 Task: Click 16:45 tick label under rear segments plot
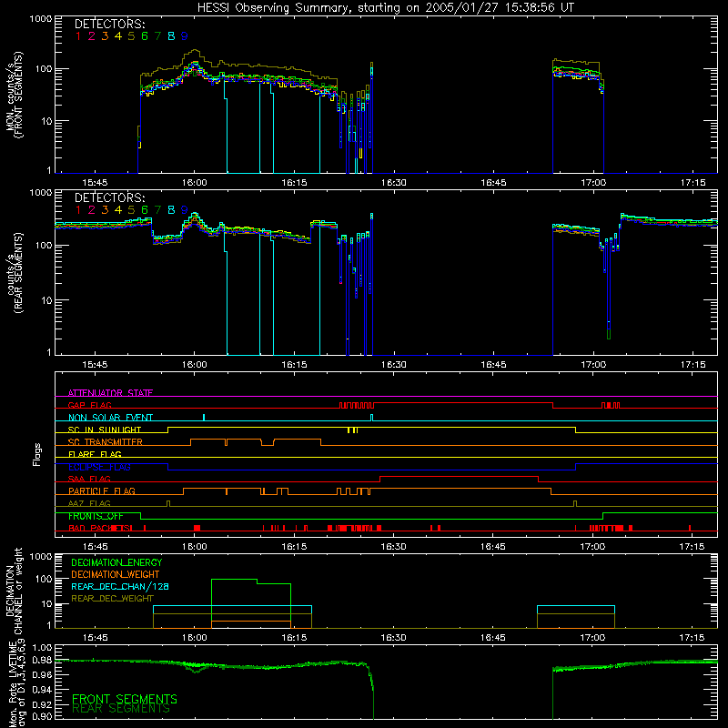(x=493, y=365)
